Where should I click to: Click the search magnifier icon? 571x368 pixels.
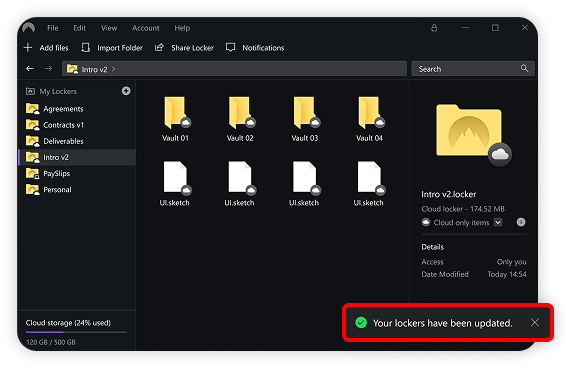pyautogui.click(x=524, y=68)
